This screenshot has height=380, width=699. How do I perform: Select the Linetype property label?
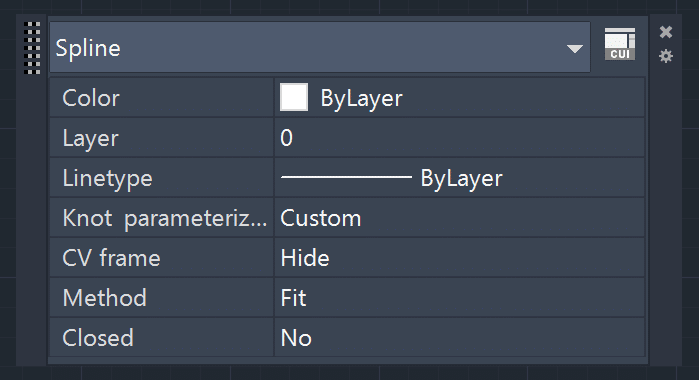107,178
